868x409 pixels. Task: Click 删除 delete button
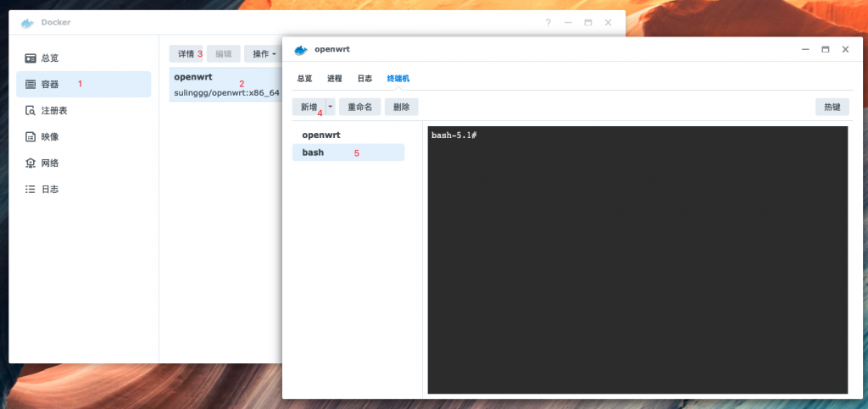coord(401,108)
